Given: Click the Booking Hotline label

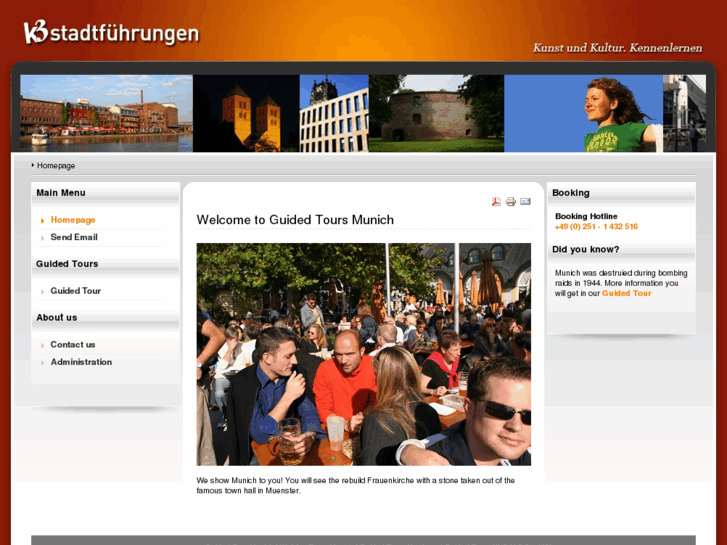Looking at the screenshot, I should 586,216.
